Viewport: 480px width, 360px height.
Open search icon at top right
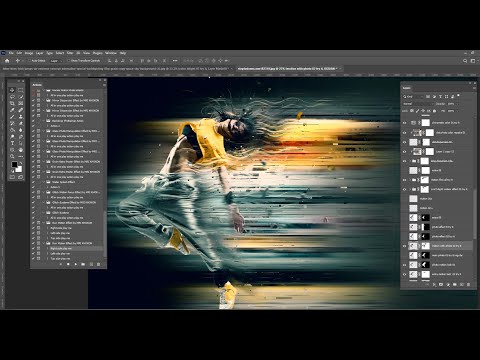click(465, 61)
